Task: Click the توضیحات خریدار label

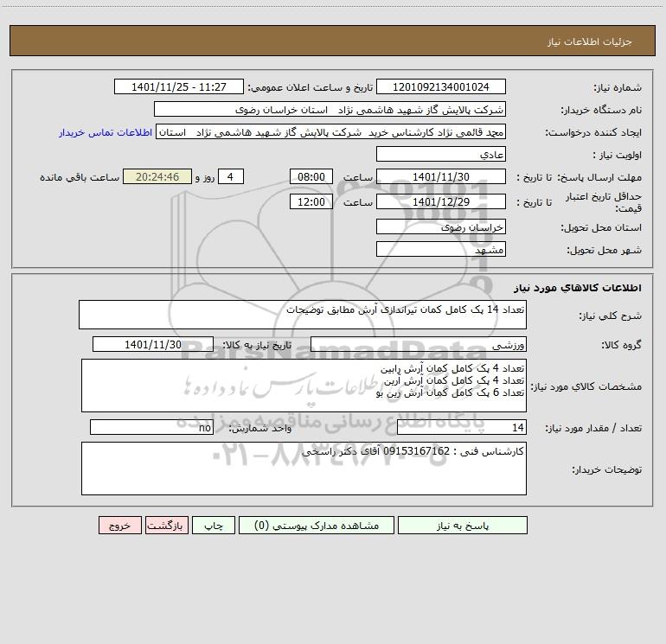Action: [606, 469]
